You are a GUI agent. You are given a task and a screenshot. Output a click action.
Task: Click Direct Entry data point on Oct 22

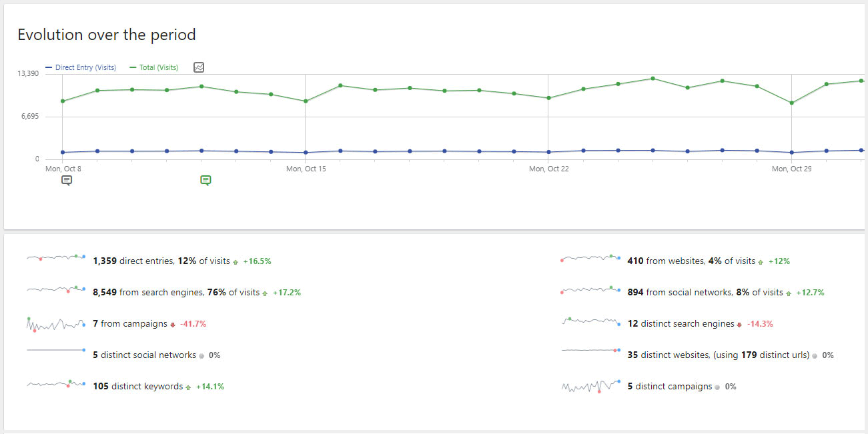pyautogui.click(x=548, y=152)
